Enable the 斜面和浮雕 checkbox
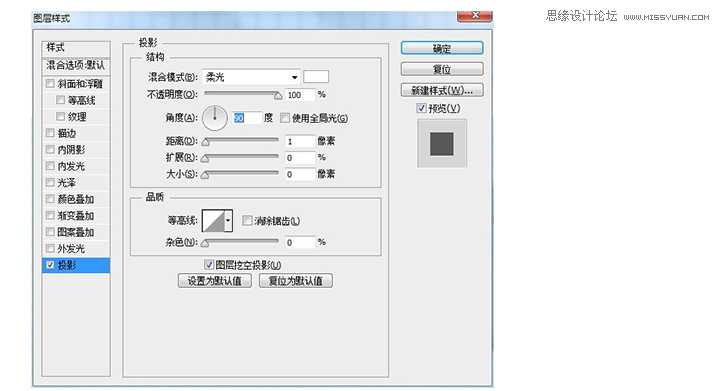The width and height of the screenshot is (720, 391). (50, 84)
